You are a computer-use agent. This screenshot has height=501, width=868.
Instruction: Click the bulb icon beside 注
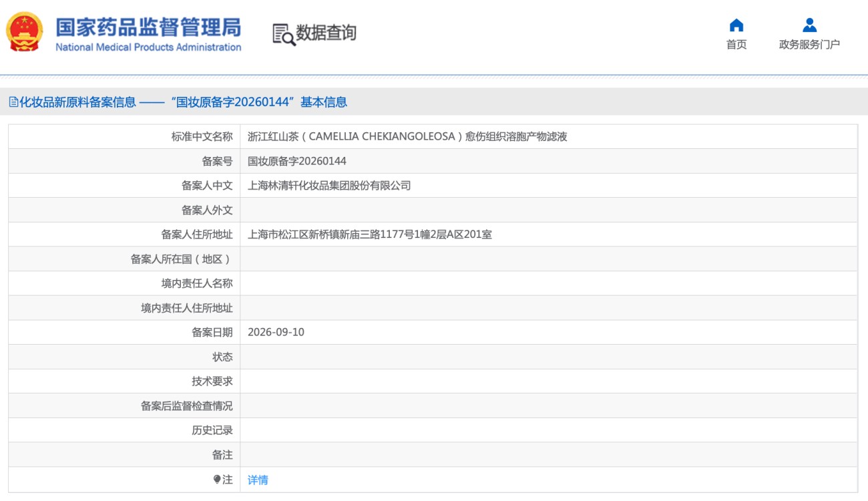point(217,480)
